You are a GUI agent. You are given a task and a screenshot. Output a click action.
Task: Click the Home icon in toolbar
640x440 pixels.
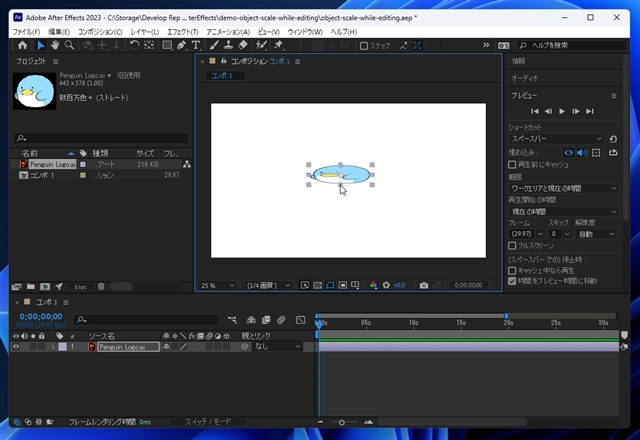[23, 45]
